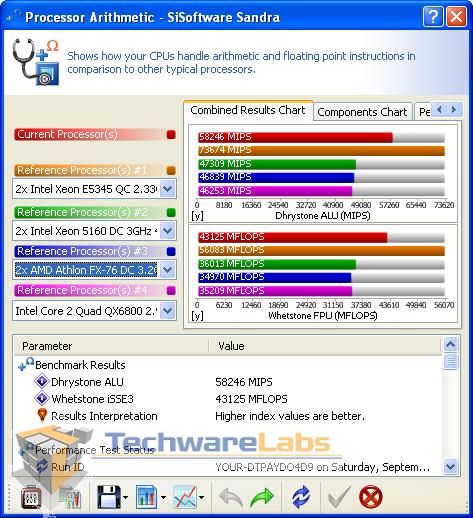Toggle Reference Processor #4 magenta indicator

(171, 291)
